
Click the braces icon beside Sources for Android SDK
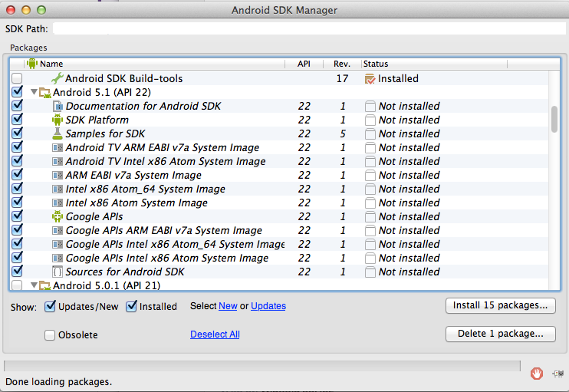point(58,272)
